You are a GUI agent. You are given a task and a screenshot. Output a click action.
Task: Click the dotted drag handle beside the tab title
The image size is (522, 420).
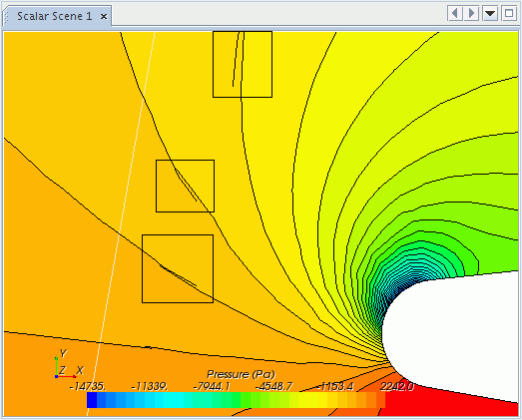click(x=6, y=16)
